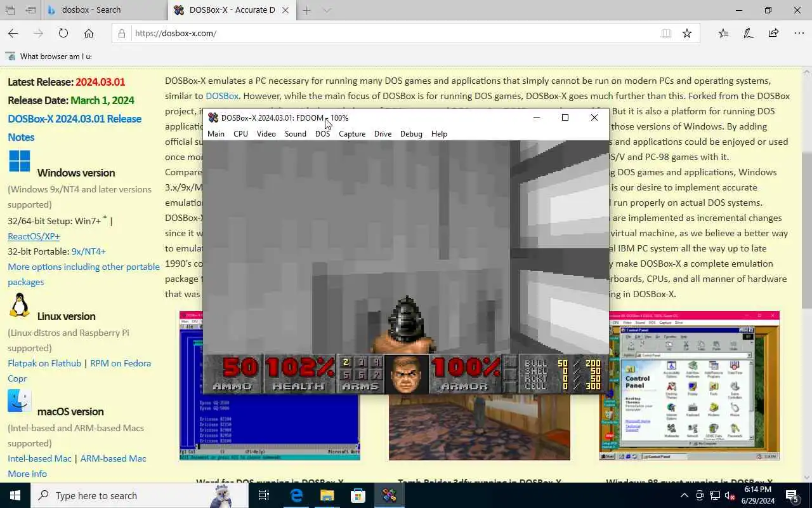Open the Video menu in DOSBox-X
The height and width of the screenshot is (508, 812).
[266, 134]
